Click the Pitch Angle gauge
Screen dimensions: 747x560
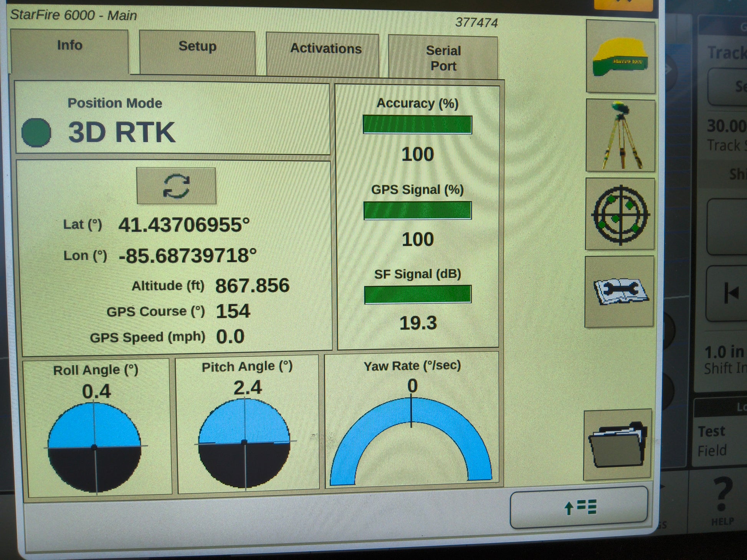coord(245,443)
